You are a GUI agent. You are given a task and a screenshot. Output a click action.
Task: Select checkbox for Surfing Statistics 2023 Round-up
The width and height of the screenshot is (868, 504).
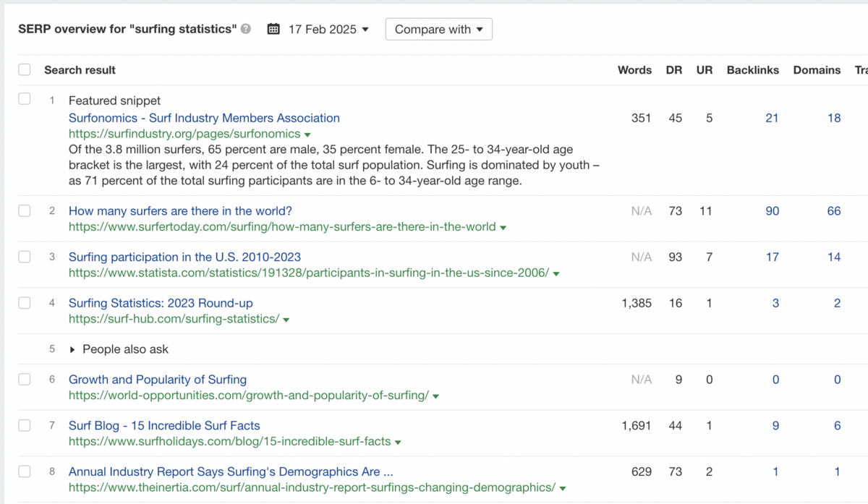coord(25,303)
